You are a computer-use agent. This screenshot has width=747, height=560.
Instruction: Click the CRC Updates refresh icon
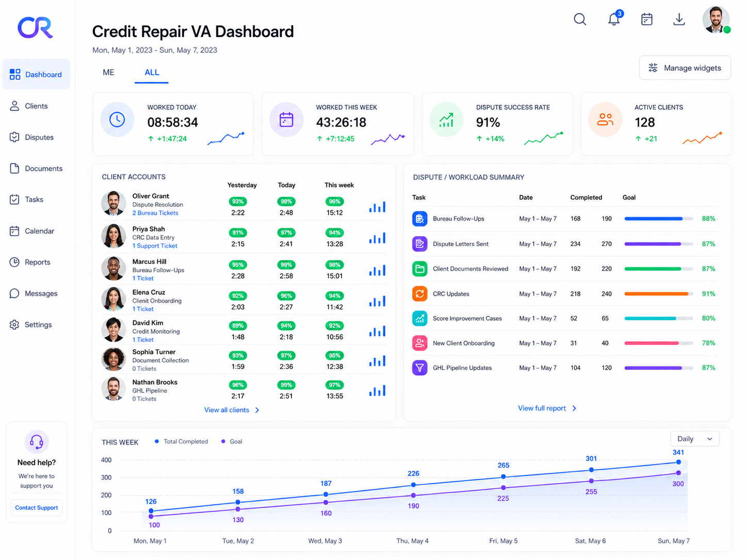coord(420,294)
